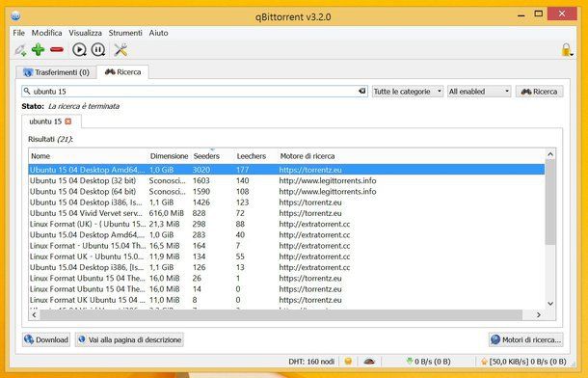
Task: Click the "Motori di ricerca..." button
Action: [x=525, y=339]
